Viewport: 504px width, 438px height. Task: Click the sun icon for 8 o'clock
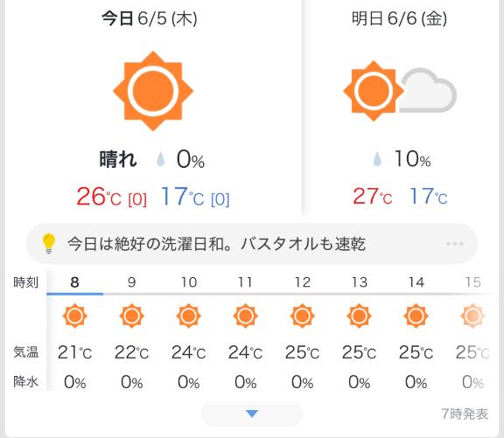[x=75, y=316]
